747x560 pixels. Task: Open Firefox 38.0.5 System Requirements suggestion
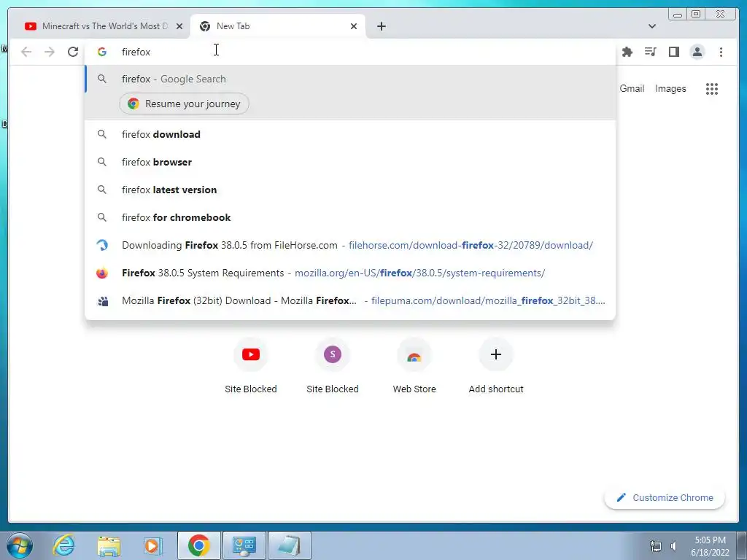pos(350,273)
